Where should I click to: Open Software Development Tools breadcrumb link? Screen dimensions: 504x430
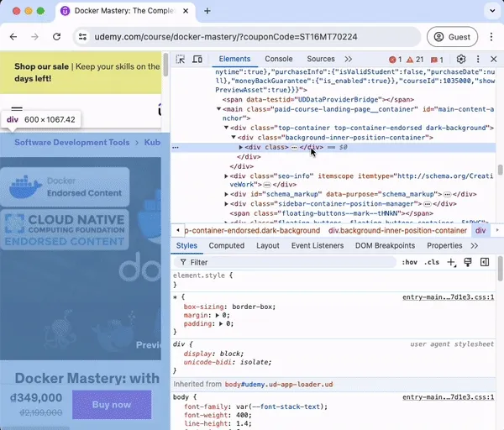tap(72, 143)
